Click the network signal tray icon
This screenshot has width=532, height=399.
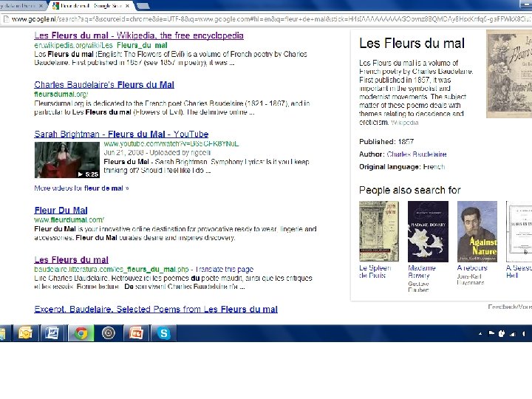coord(512,334)
